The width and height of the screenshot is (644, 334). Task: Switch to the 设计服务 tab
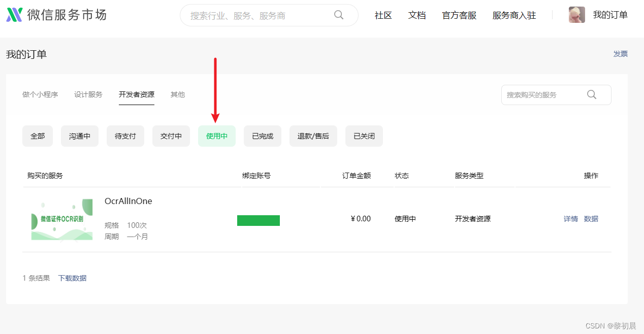coord(88,94)
